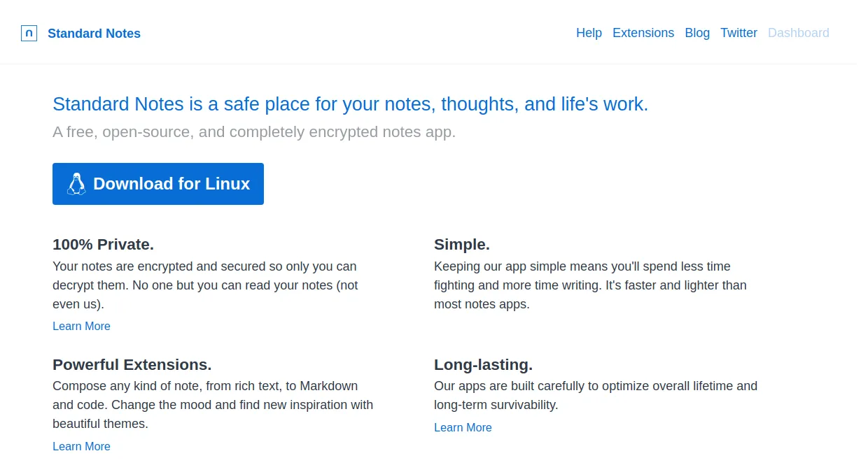Click the Powerful Extensions heading
This screenshot has height=472, width=868.
(x=132, y=364)
